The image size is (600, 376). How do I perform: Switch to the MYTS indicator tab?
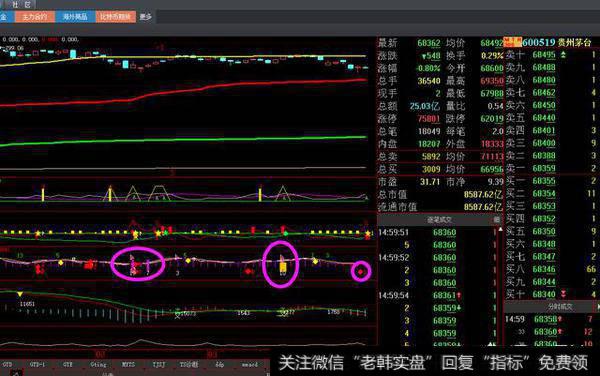pyautogui.click(x=128, y=365)
